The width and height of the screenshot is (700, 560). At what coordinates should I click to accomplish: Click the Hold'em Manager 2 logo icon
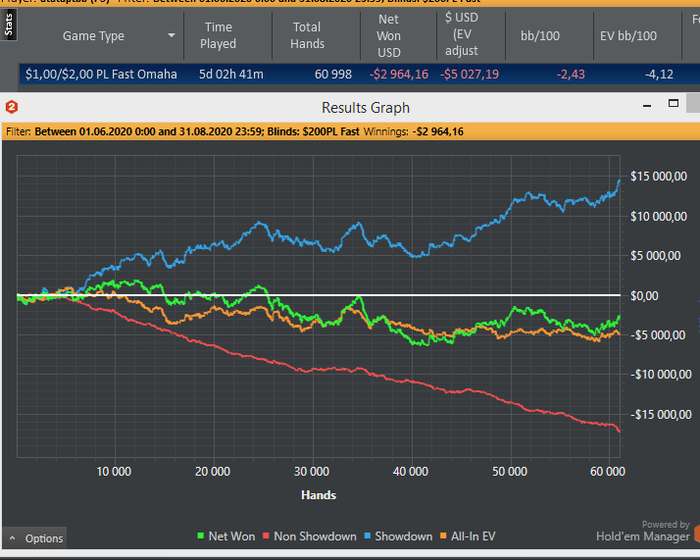pos(12,107)
